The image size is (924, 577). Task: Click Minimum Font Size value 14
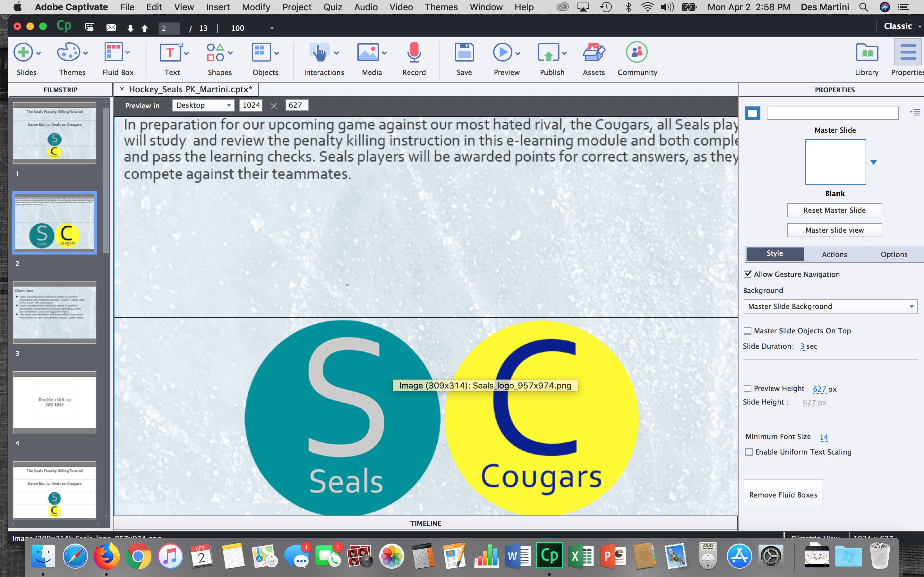coord(823,437)
